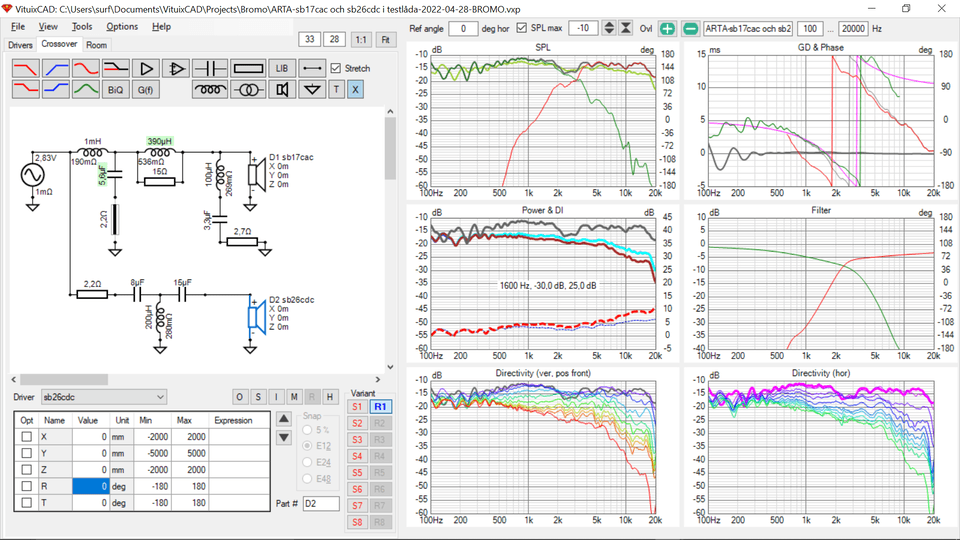Open the LIB component library
Viewport: 960px width, 540px height.
coord(282,68)
